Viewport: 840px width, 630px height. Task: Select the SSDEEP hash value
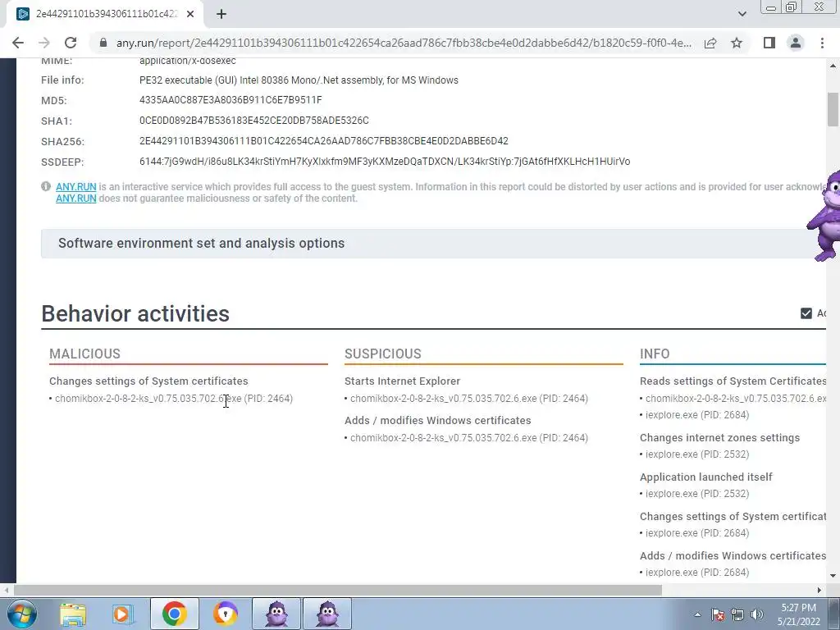385,162
